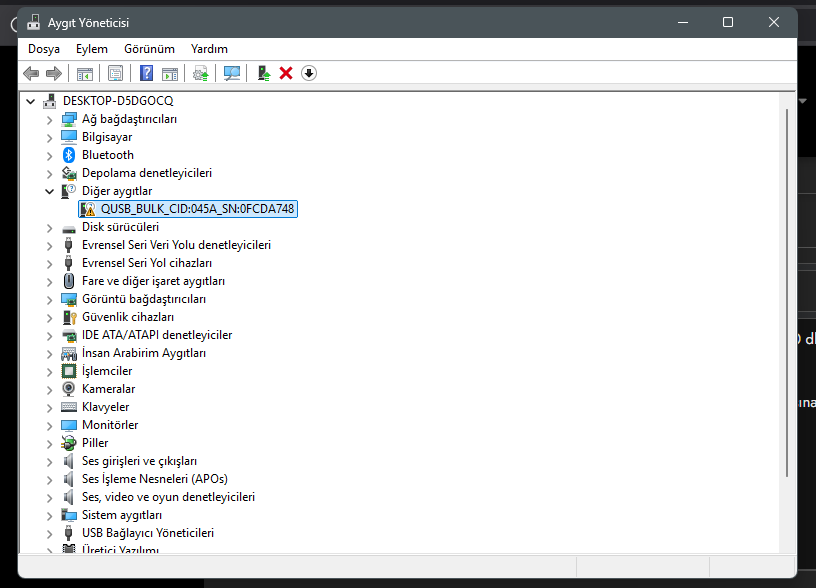Screen dimensions: 816x588
Task: Expand the Kameralar category
Action: pos(49,390)
